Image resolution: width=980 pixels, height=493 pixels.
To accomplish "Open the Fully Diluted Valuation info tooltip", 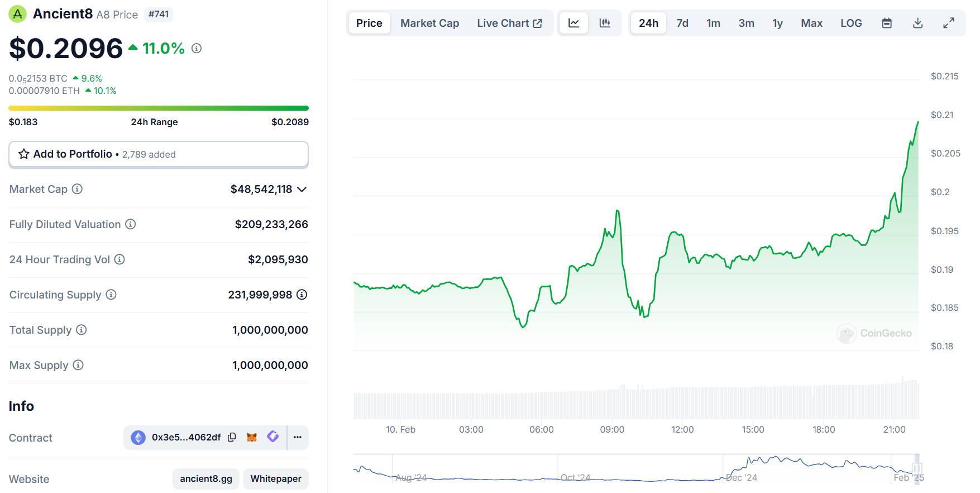I will (131, 224).
